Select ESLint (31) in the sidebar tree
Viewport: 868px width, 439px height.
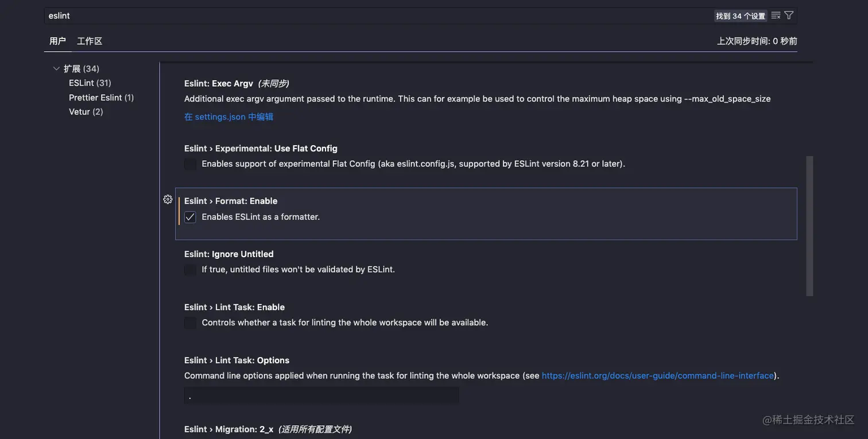click(90, 81)
